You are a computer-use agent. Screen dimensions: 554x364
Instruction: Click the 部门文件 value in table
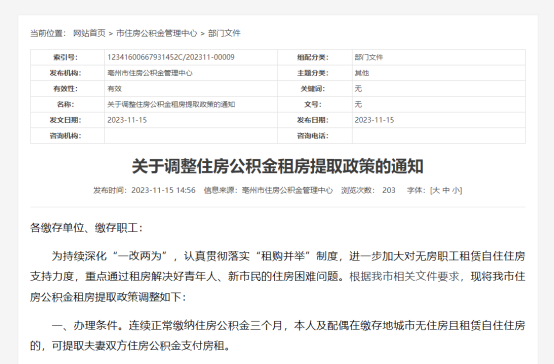[369, 57]
